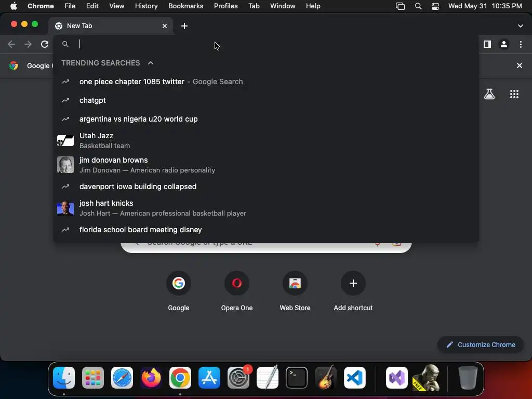Open Visual Studio from the Dock
The image size is (532, 399).
pos(396,378)
